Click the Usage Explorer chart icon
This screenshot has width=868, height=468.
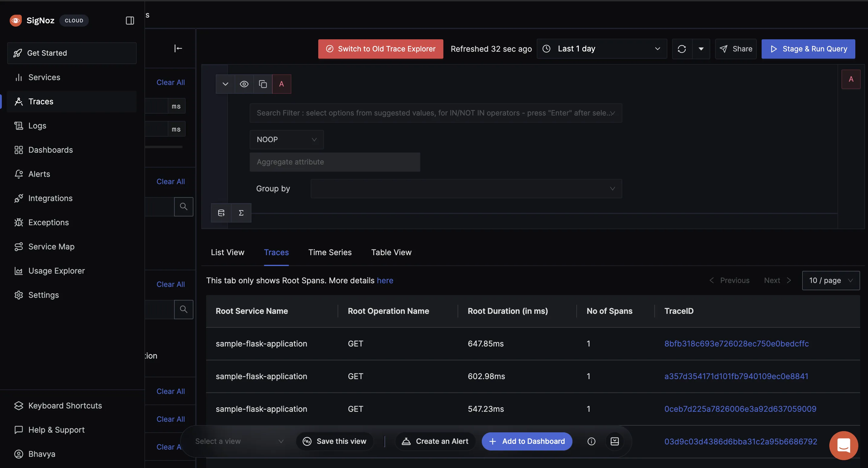18,271
